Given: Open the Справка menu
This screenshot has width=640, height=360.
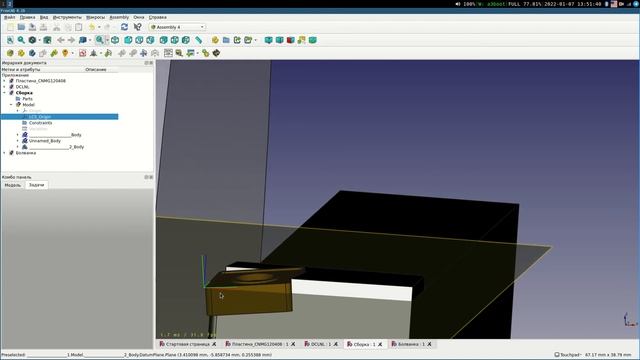Looking at the screenshot, I should 158,17.
